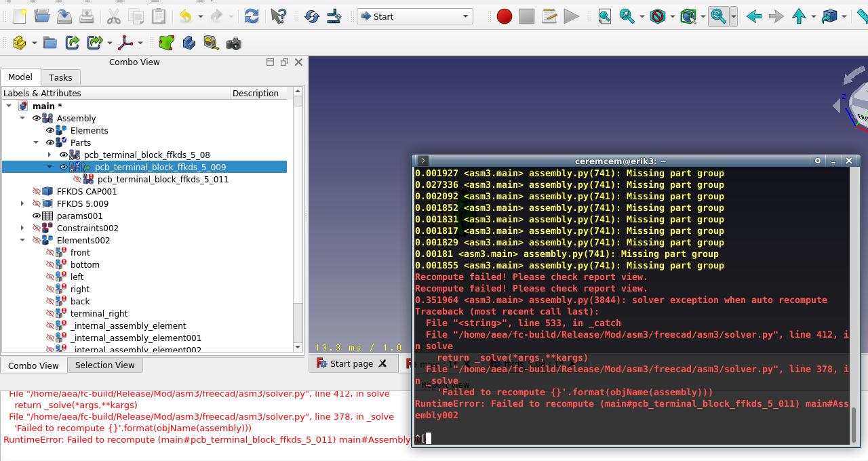Switch to the Tasks tab
The width and height of the screenshot is (868, 461).
[60, 77]
